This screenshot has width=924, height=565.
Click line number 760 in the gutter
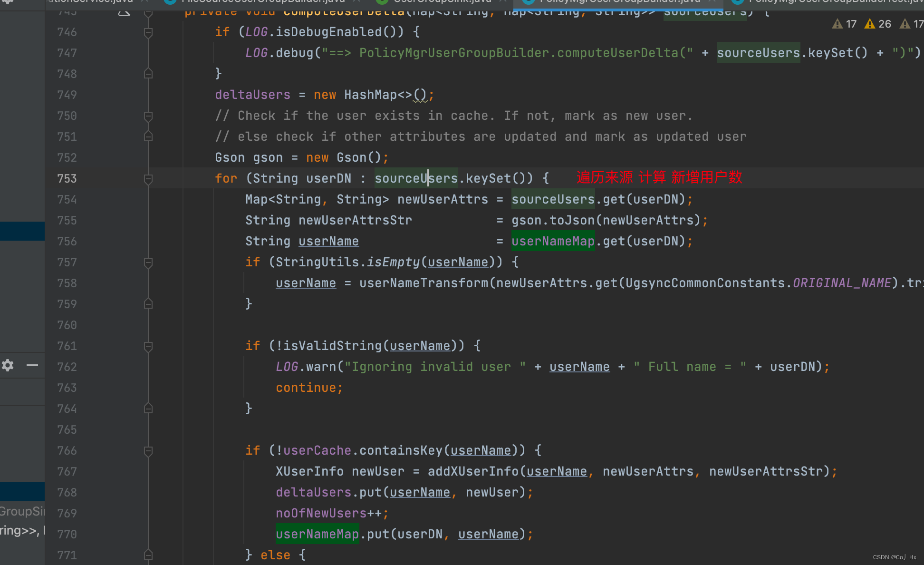point(67,325)
